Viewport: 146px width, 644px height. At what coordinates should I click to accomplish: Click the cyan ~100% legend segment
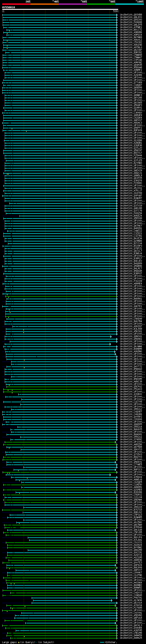(x=130, y=4)
